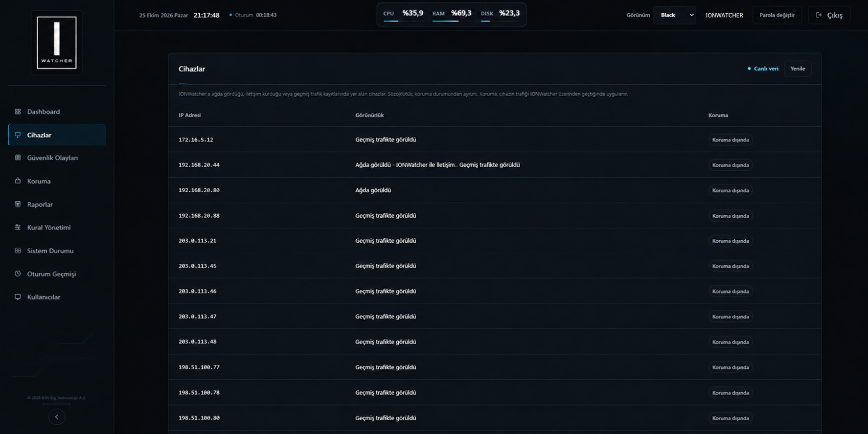Click Koruma dışında badge for 192.168.20.88
868x434 pixels.
731,216
